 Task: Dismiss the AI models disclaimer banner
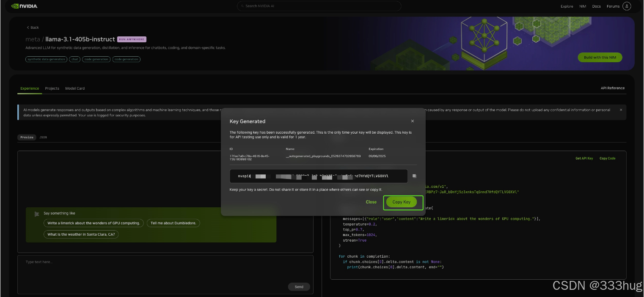(x=621, y=110)
